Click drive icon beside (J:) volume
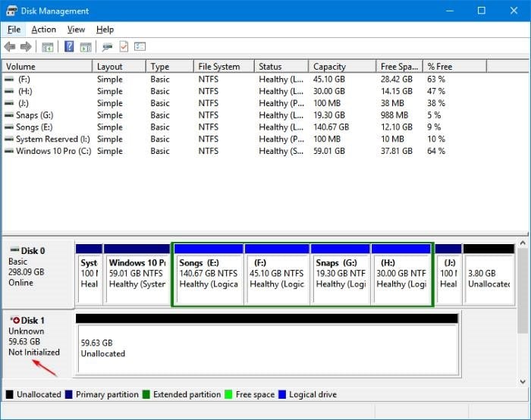Screen dimensions: 531x420 click(x=9, y=103)
